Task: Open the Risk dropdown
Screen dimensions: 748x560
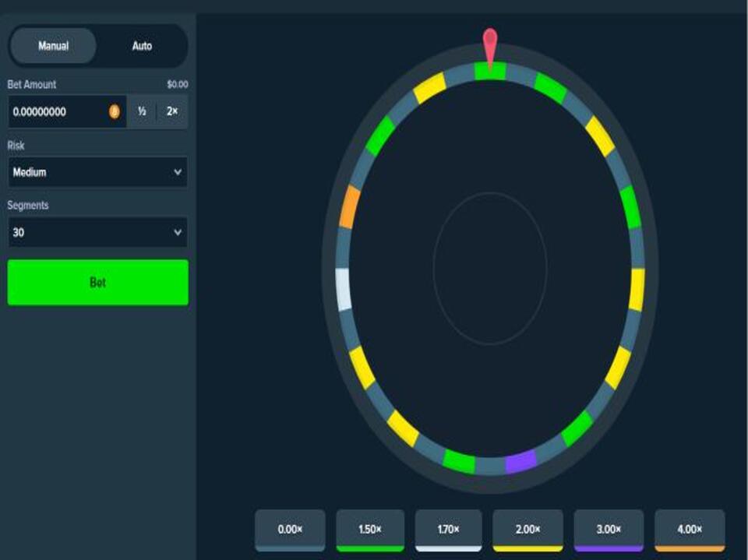Action: tap(97, 171)
